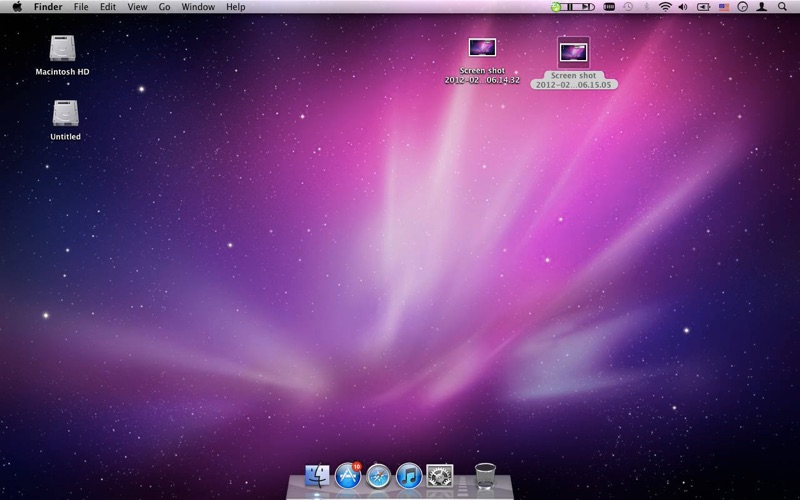Click the skip-forward control in the menu bar
The width and height of the screenshot is (800, 500).
pyautogui.click(x=587, y=7)
